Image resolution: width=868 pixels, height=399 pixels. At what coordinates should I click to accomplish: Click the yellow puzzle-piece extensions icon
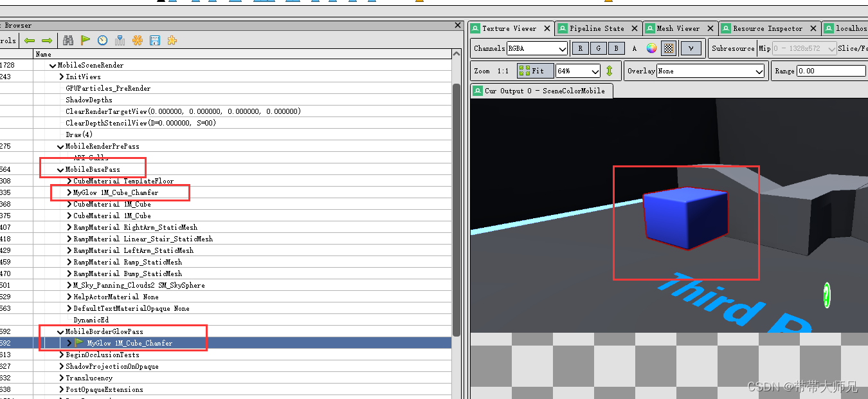click(172, 41)
